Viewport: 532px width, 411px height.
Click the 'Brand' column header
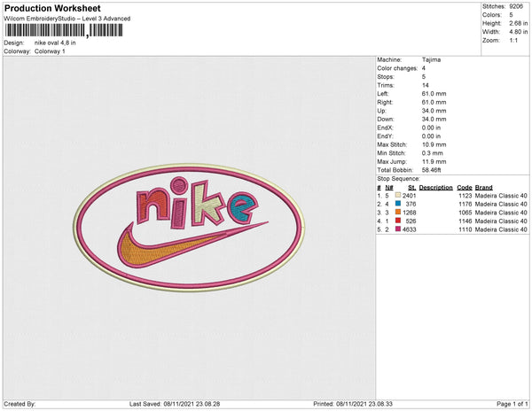484,188
